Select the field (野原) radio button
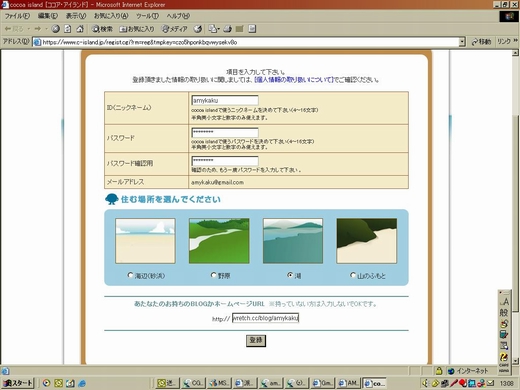 214,275
